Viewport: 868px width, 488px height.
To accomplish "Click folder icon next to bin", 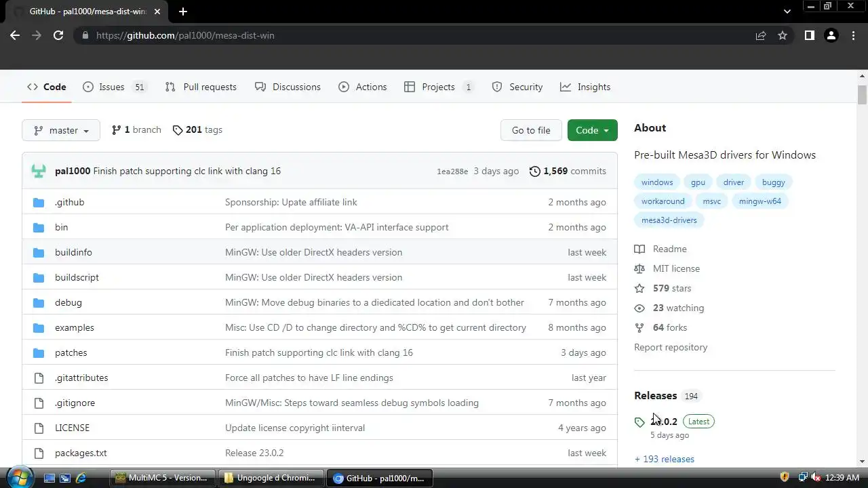I will pos(39,227).
